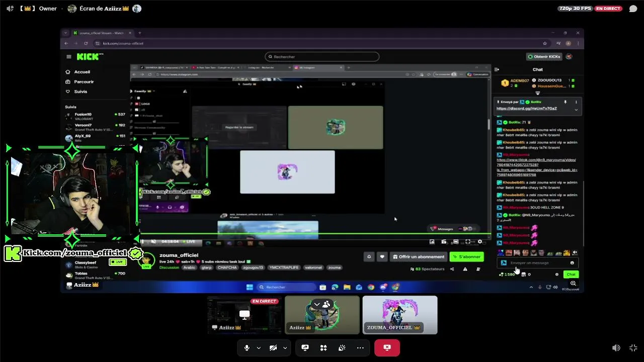Open chat settings gear icon

click(x=556, y=274)
